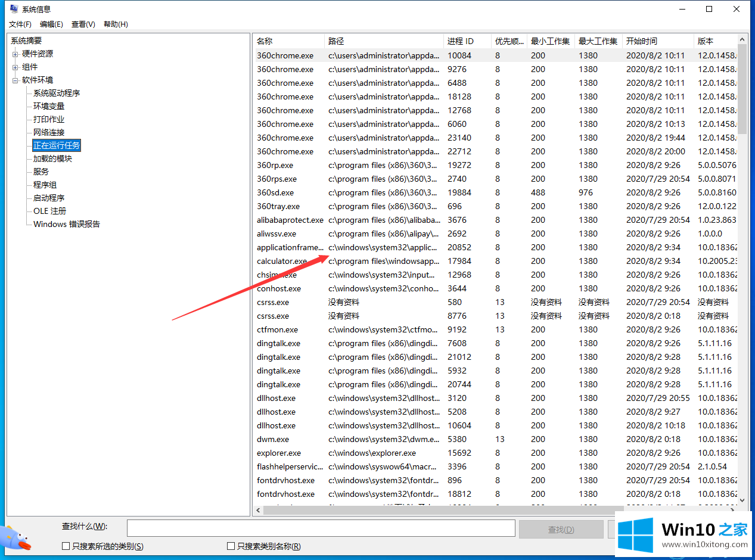The width and height of the screenshot is (755, 560).
Task: Open the 帮助(H) menu
Action: [x=116, y=24]
